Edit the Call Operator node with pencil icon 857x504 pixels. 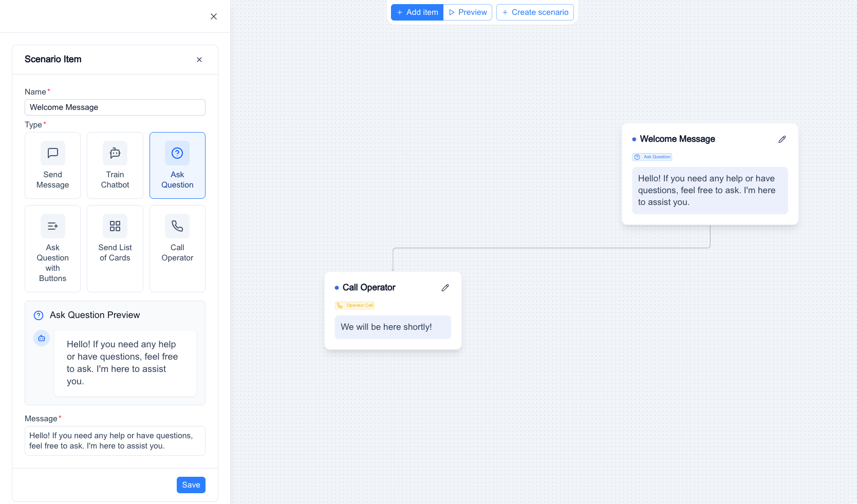[x=445, y=288]
